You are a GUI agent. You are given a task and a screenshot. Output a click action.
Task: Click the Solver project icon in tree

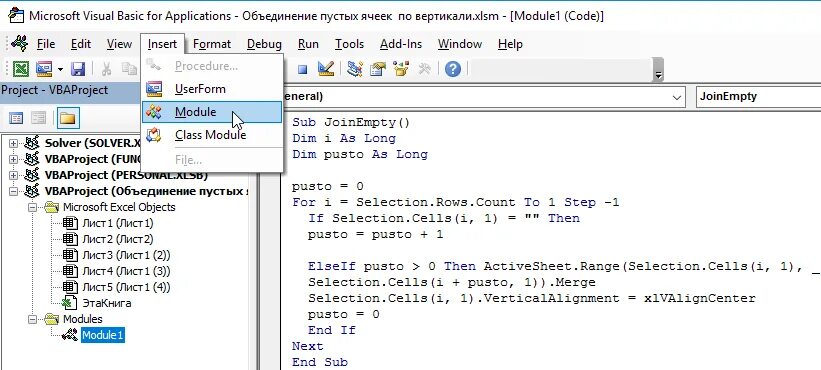click(32, 143)
